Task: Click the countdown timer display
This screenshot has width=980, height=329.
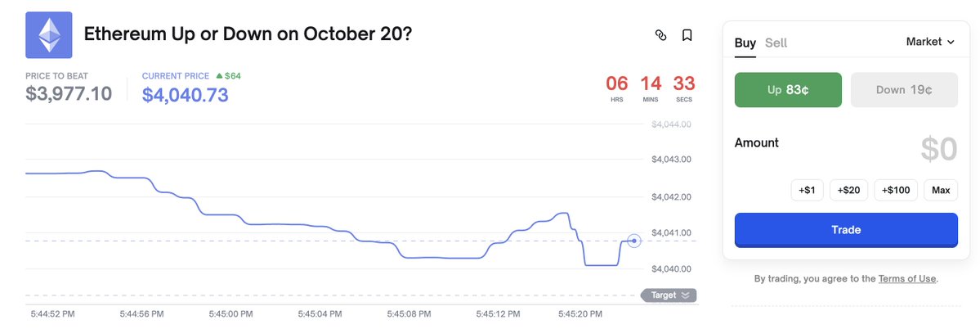Action: click(x=651, y=88)
